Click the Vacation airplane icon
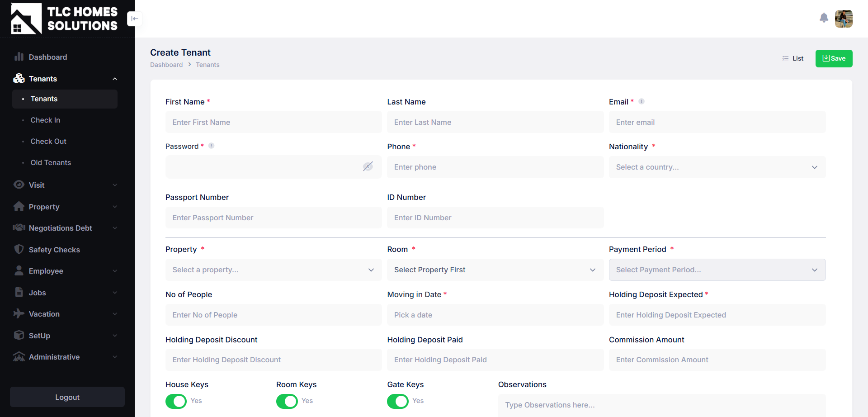This screenshot has height=417, width=868. pos(19,313)
